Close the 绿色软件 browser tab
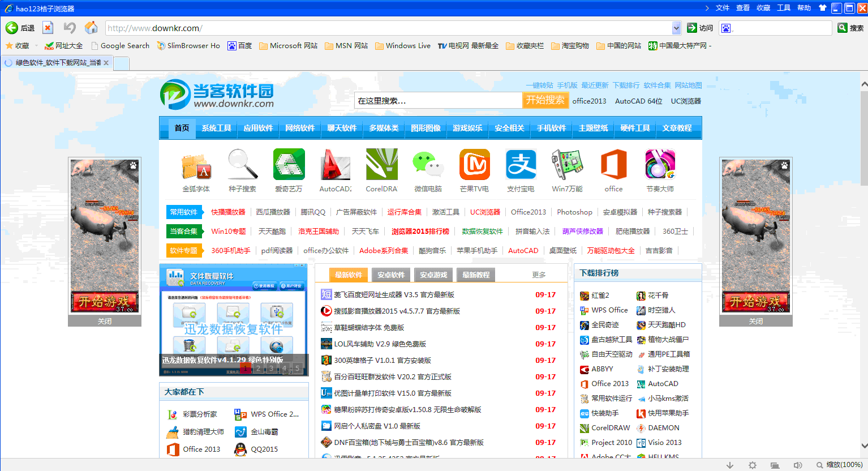 coord(106,63)
